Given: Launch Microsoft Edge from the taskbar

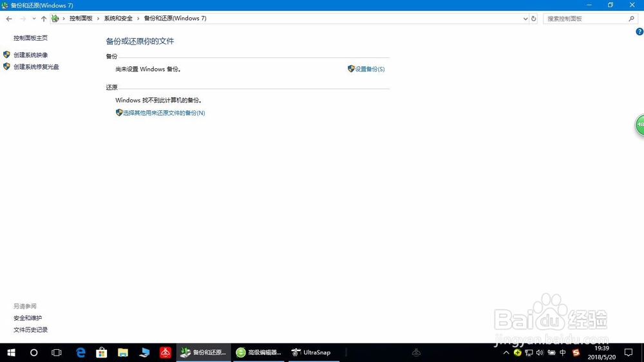Looking at the screenshot, I should coord(81,352).
